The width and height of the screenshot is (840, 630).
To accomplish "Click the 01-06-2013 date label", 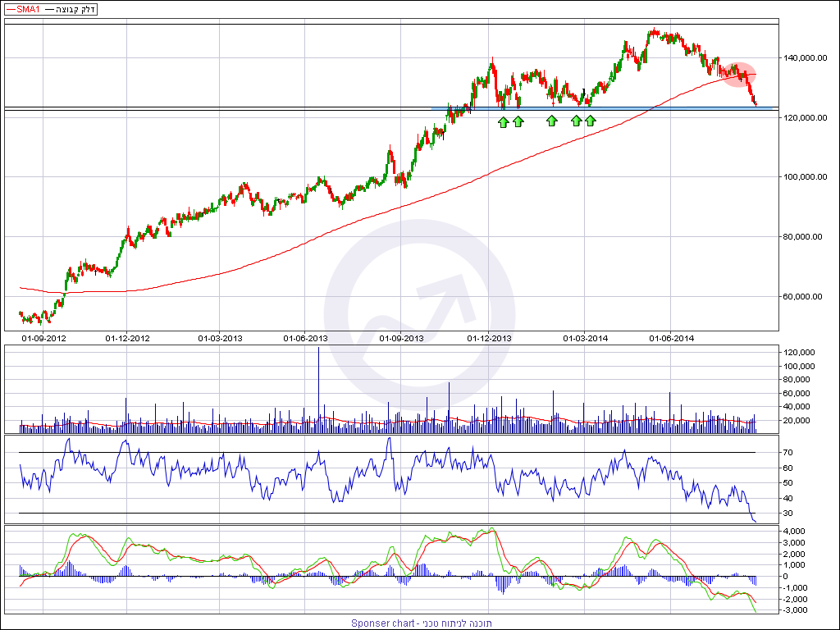I will pyautogui.click(x=305, y=338).
